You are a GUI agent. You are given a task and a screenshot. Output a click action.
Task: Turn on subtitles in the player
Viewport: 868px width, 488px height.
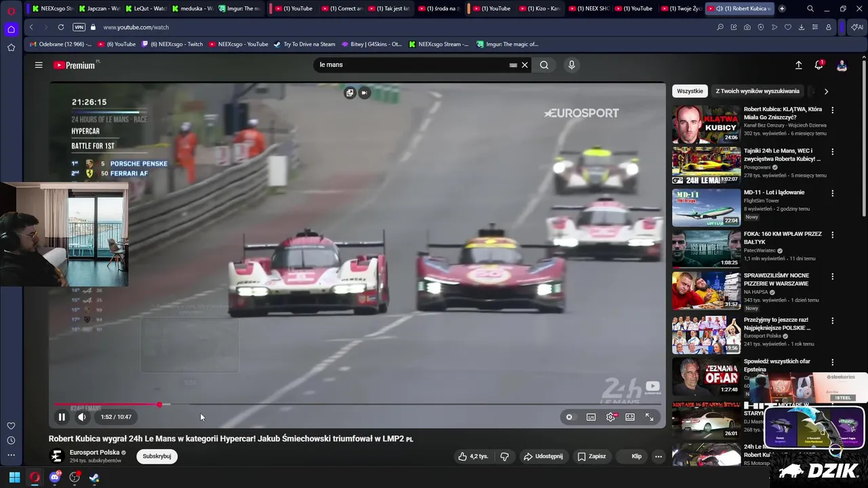click(591, 417)
